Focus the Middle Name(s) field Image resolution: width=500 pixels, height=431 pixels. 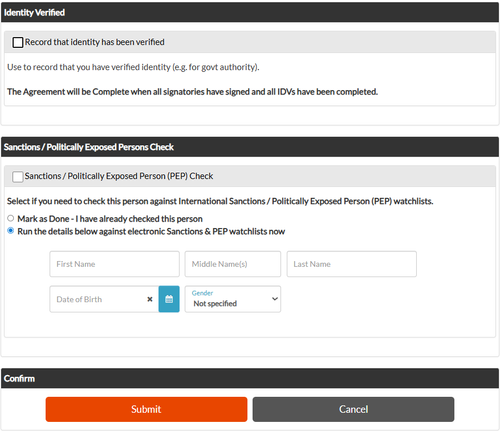[x=233, y=264]
